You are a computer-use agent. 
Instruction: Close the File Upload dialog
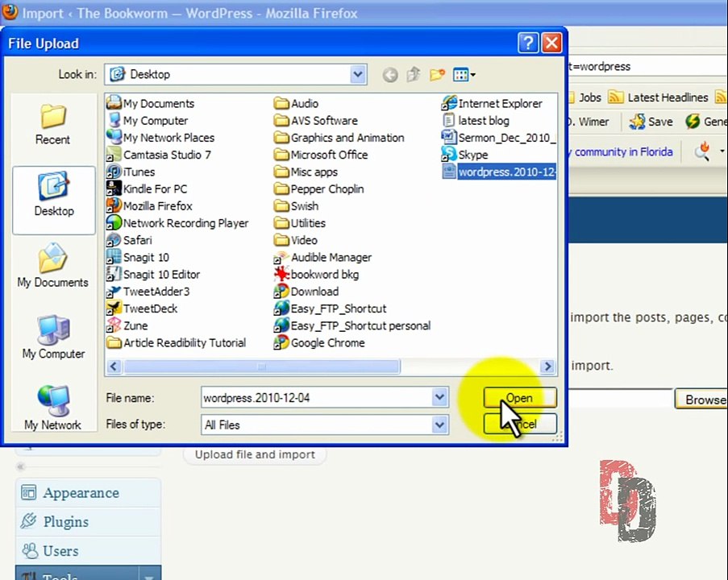(551, 43)
